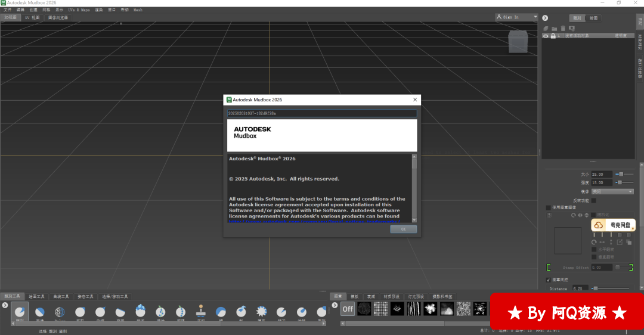Open the Lighting Presets tab
The height and width of the screenshot is (335, 644).
tap(416, 296)
